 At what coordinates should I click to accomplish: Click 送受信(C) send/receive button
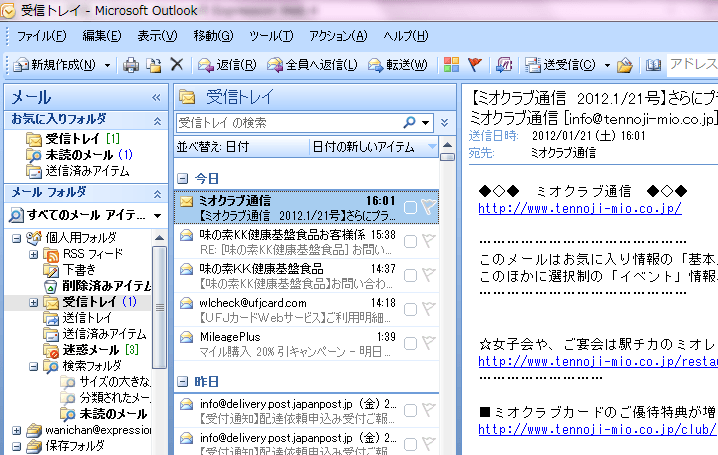coord(560,65)
